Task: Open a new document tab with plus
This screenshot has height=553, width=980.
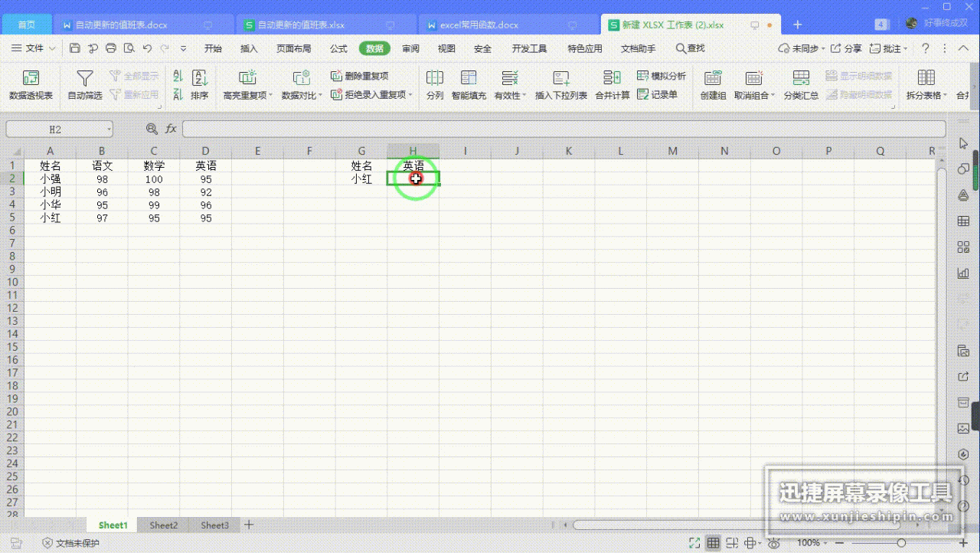Action: coord(797,25)
